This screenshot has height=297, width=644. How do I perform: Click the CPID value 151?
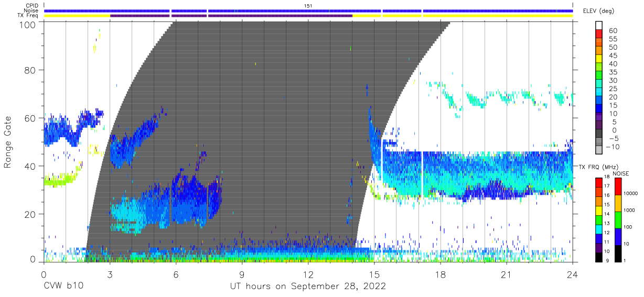pyautogui.click(x=308, y=6)
